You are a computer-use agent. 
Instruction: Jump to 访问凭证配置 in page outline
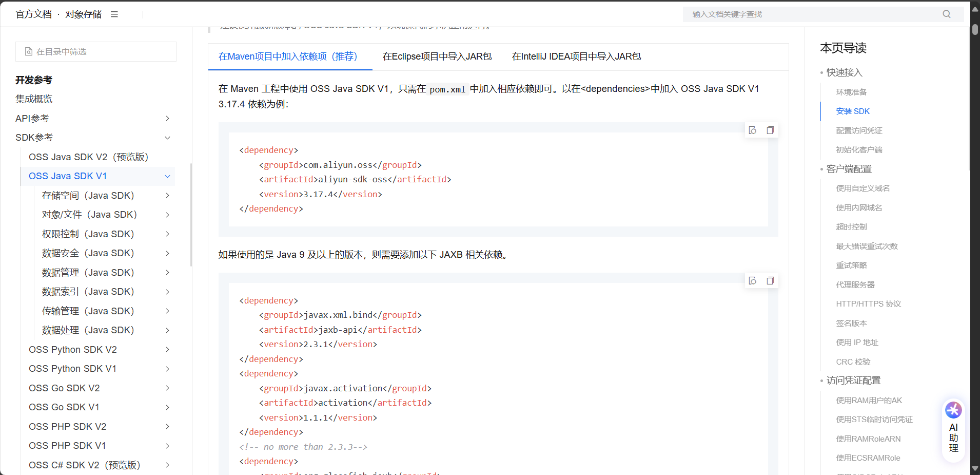pyautogui.click(x=853, y=381)
